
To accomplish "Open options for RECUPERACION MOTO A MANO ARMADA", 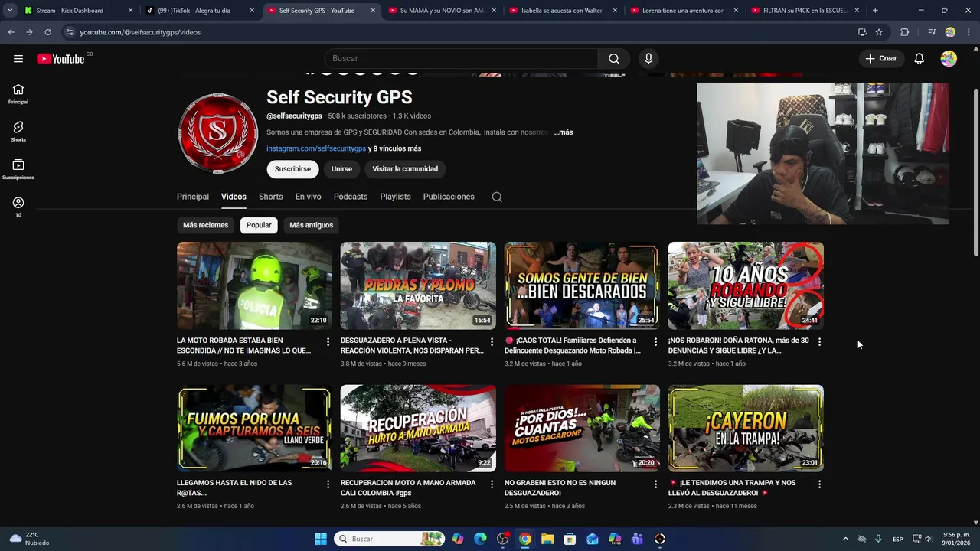I will [x=492, y=484].
